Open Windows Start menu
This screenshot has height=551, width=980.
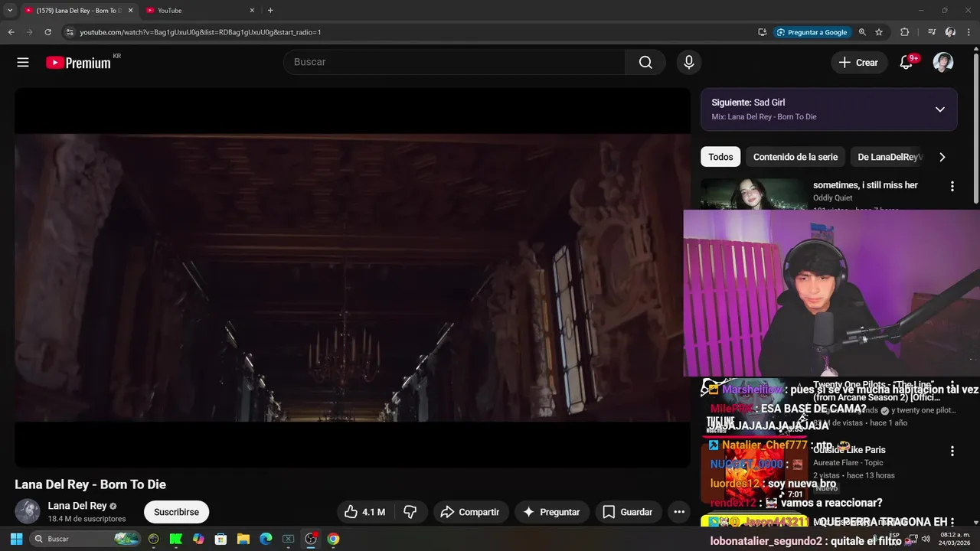click(x=16, y=539)
